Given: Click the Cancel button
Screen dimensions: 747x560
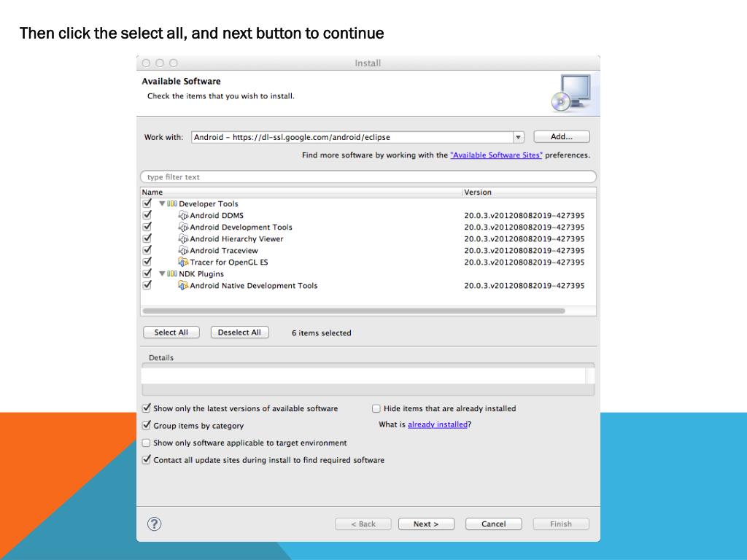Looking at the screenshot, I should tap(494, 524).
